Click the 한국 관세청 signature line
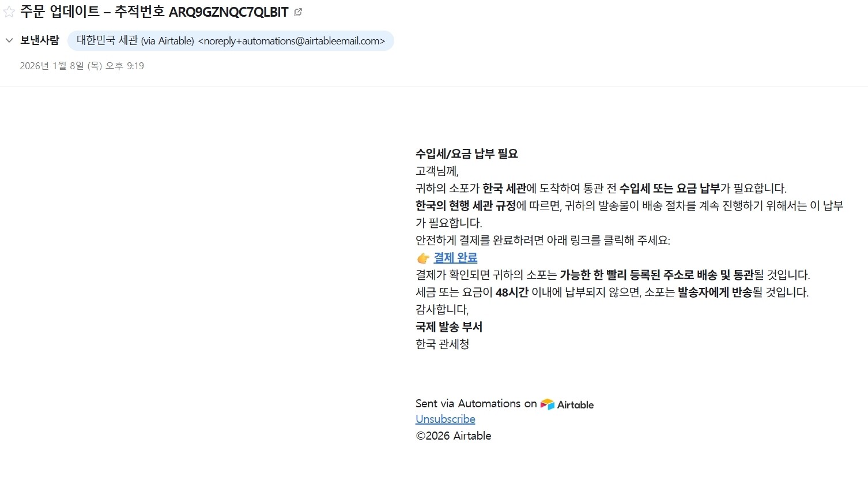868x480 pixels. coord(443,344)
